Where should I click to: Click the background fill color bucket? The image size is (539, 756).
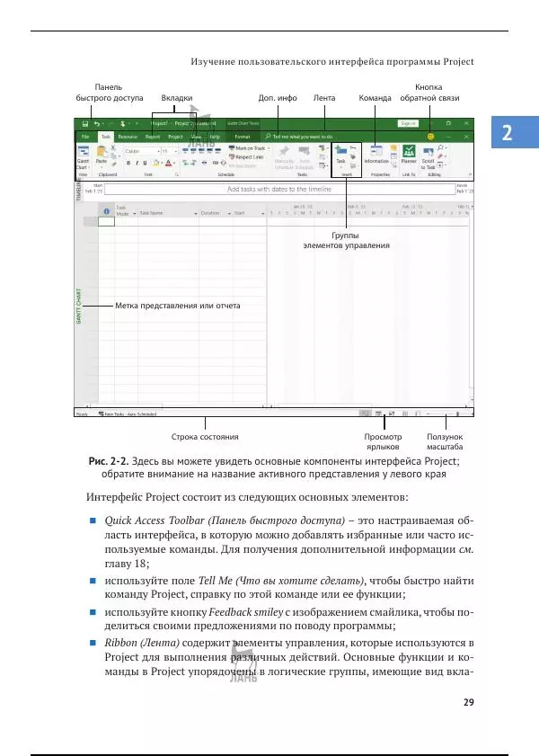pyautogui.click(x=156, y=163)
